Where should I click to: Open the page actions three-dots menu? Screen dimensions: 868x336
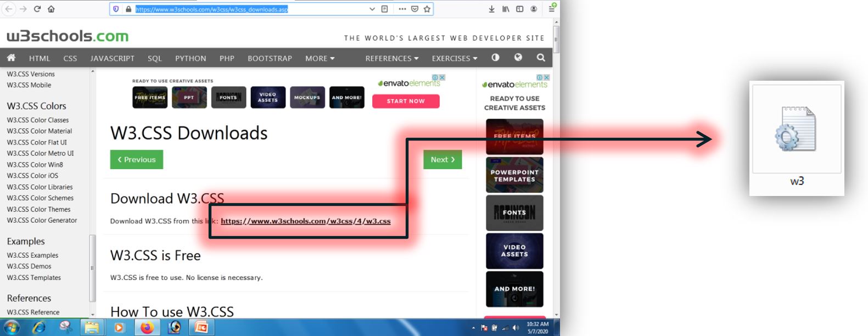(402, 9)
